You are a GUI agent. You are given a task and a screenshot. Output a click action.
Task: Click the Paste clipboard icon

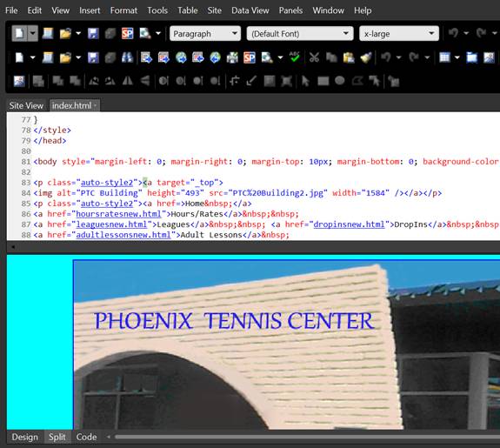[349, 57]
